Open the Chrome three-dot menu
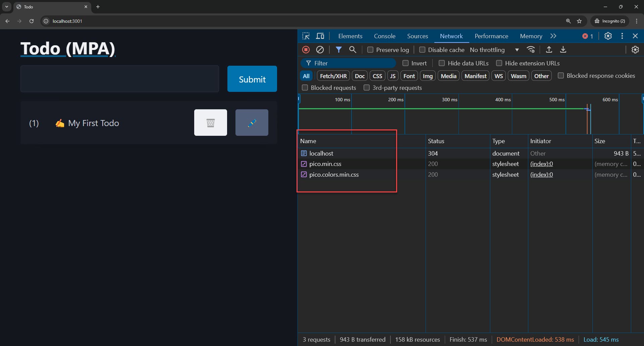The width and height of the screenshot is (644, 346). click(x=637, y=21)
